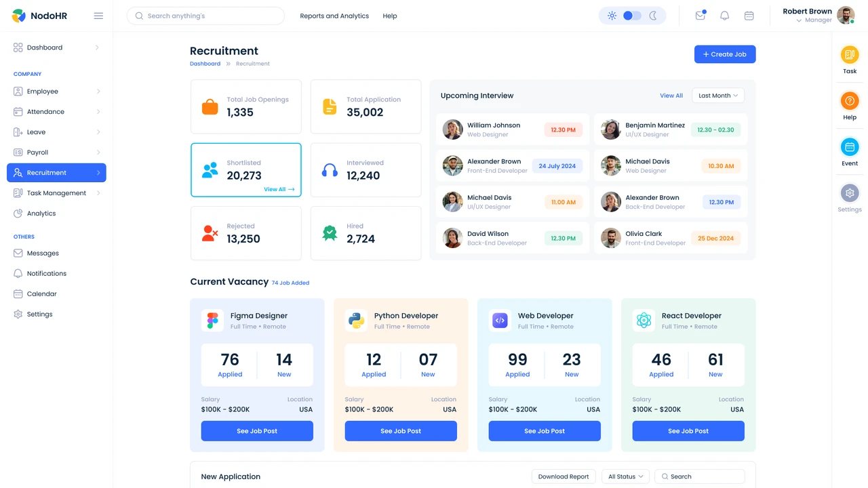The width and height of the screenshot is (868, 488).
Task: Click the Rejected user icon
Action: point(210,233)
